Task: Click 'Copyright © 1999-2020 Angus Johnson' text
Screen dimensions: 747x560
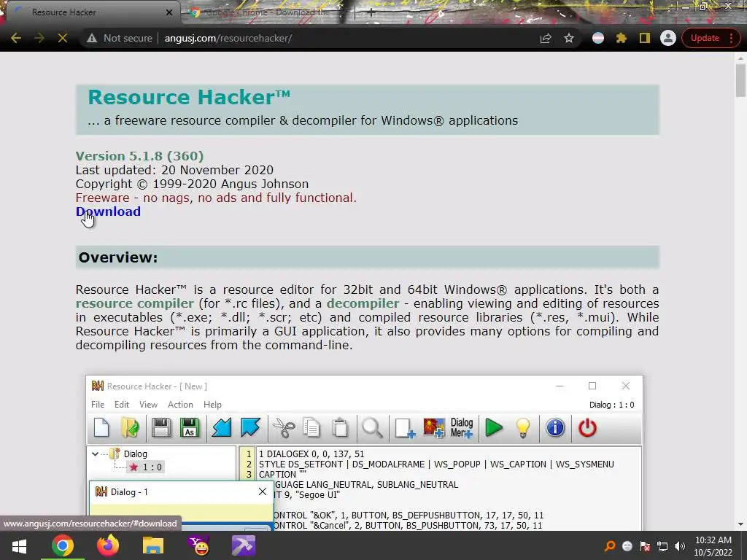Action: [192, 184]
